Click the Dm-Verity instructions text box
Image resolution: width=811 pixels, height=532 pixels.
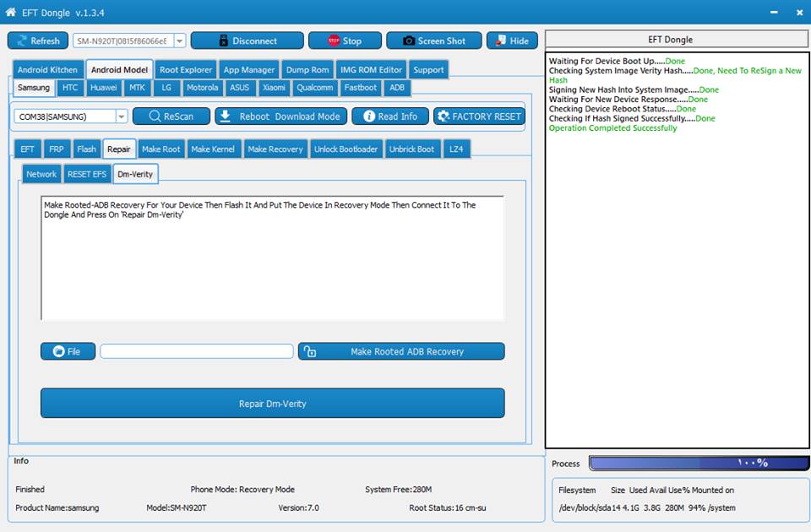(272, 258)
